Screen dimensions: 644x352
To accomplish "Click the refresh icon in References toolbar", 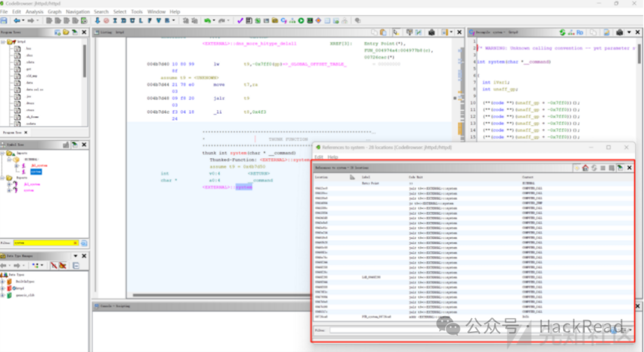I will [x=594, y=168].
